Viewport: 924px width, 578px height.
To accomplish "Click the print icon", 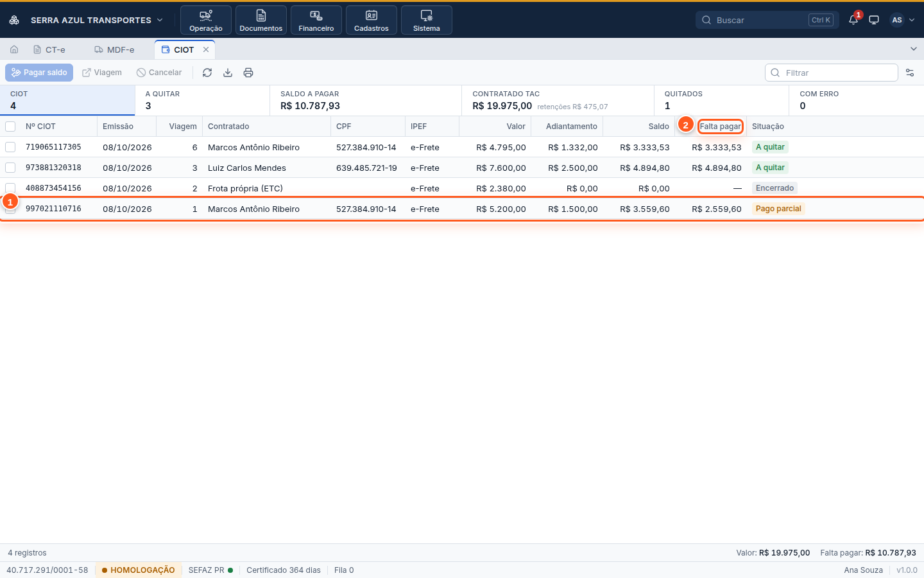I will pyautogui.click(x=248, y=73).
